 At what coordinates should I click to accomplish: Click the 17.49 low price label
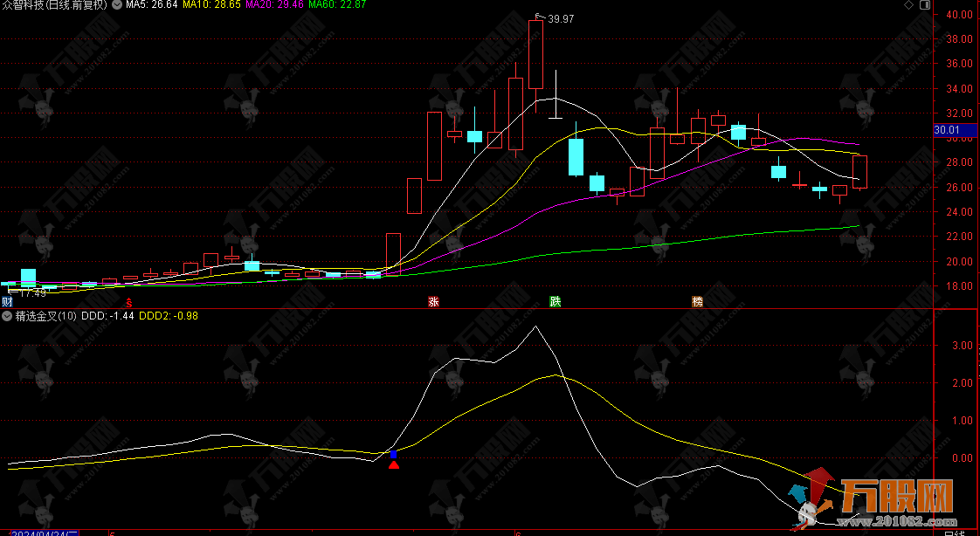tap(33, 293)
